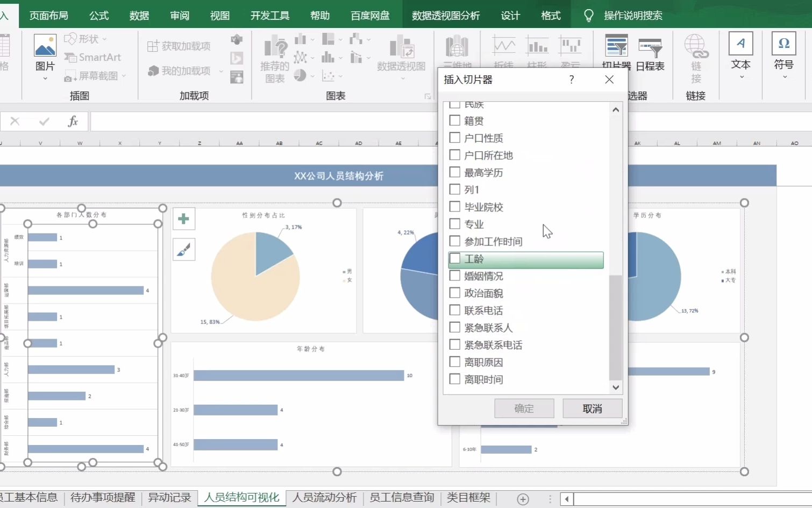Screen dimensions: 812x508
Task: Click slicer list scroll-down arrow
Action: point(616,387)
